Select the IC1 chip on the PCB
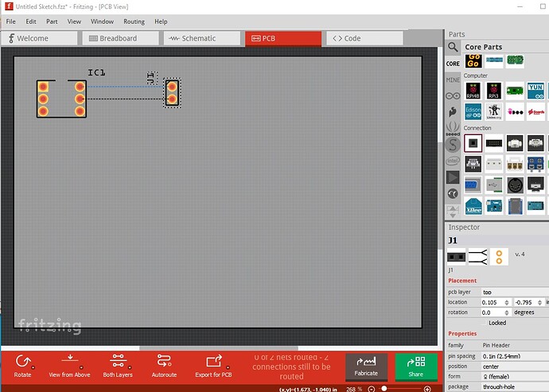The height and width of the screenshot is (392, 549). coord(61,99)
